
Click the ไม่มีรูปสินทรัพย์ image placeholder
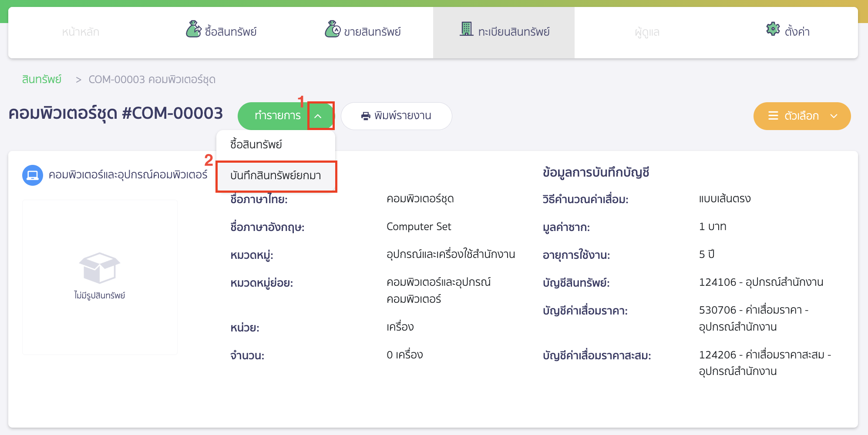tap(100, 277)
